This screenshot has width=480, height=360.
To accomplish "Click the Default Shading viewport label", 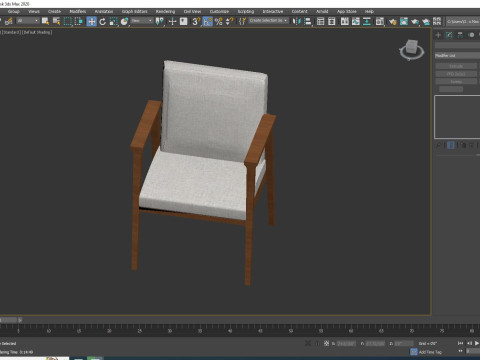I will pos(37,32).
